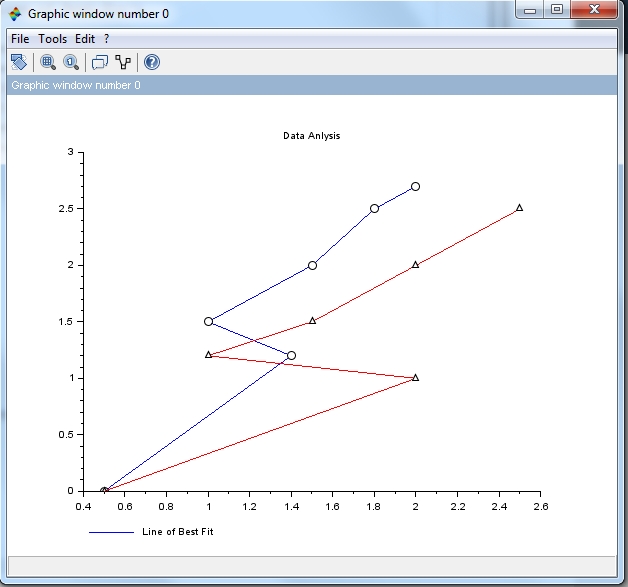Open the figure properties editor icon
The image size is (628, 587).
tap(123, 62)
